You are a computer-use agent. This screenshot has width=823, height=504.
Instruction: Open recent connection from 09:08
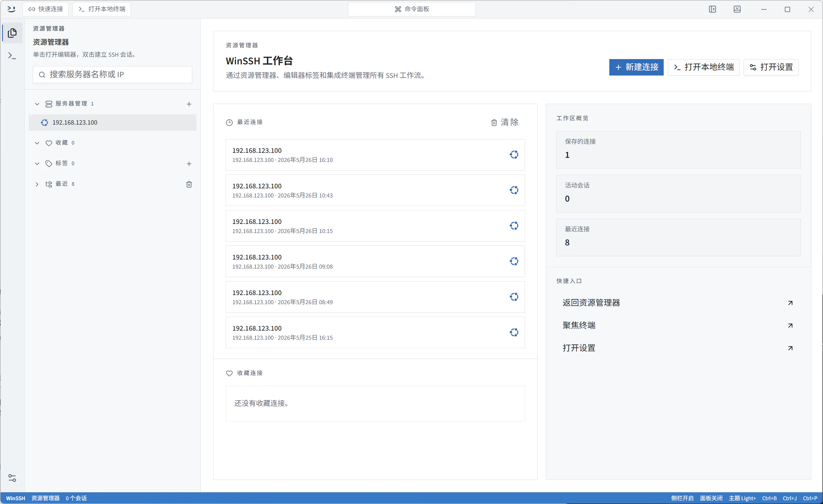click(x=375, y=261)
